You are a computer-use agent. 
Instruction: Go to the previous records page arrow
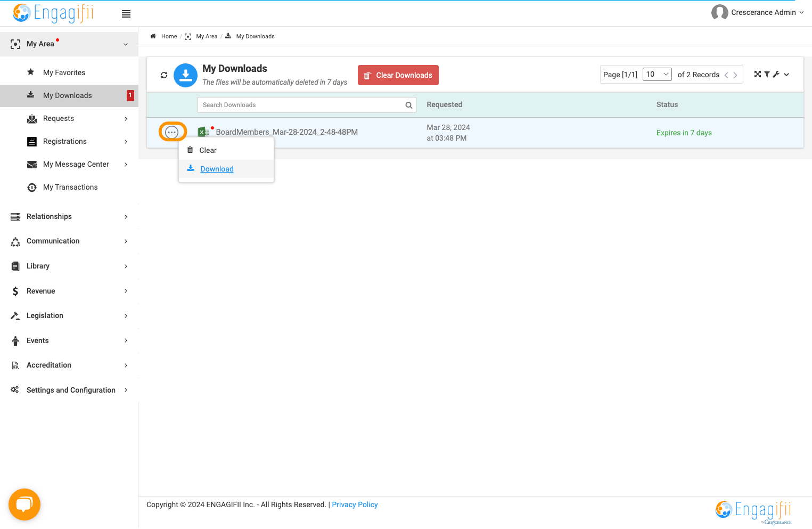726,75
